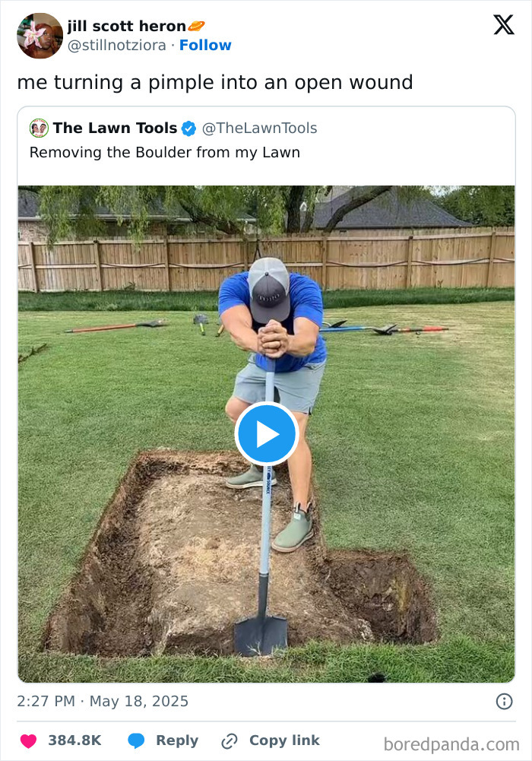532x761 pixels.
Task: Open the @TheLawnTools handle
Action: (259, 128)
